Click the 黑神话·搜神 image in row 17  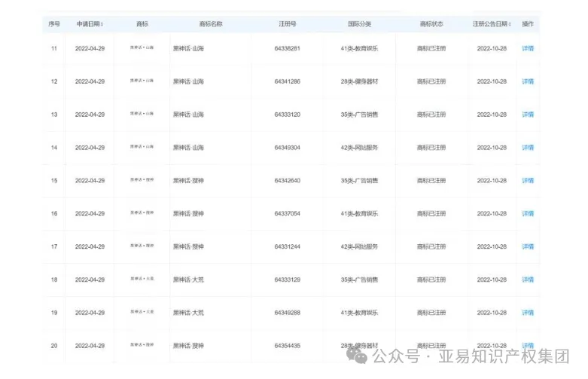142,246
